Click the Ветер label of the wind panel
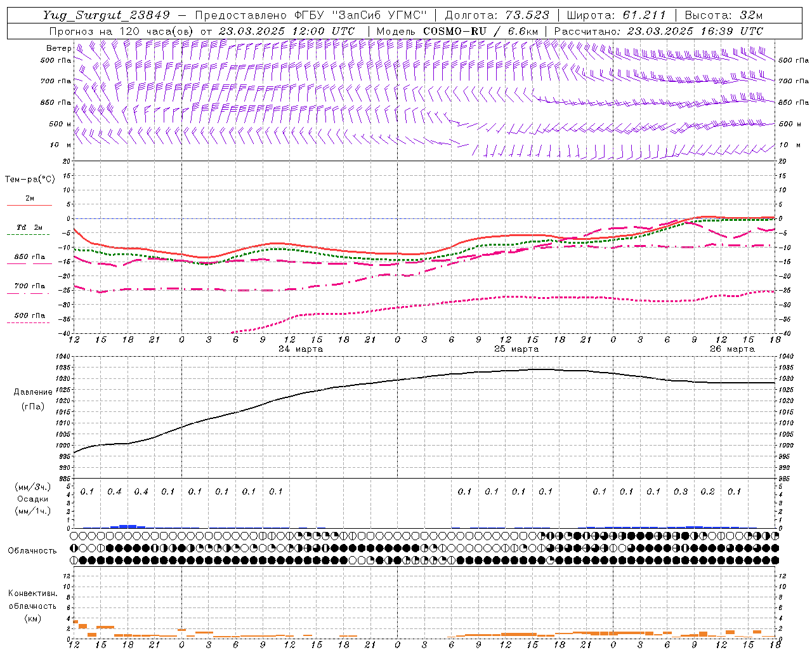Viewport: 812px width, 650px height. [x=58, y=48]
